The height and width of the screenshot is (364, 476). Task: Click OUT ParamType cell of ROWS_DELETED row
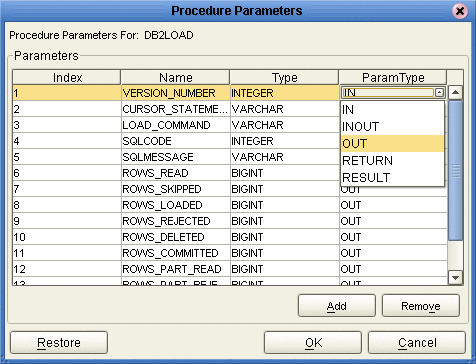coord(393,237)
